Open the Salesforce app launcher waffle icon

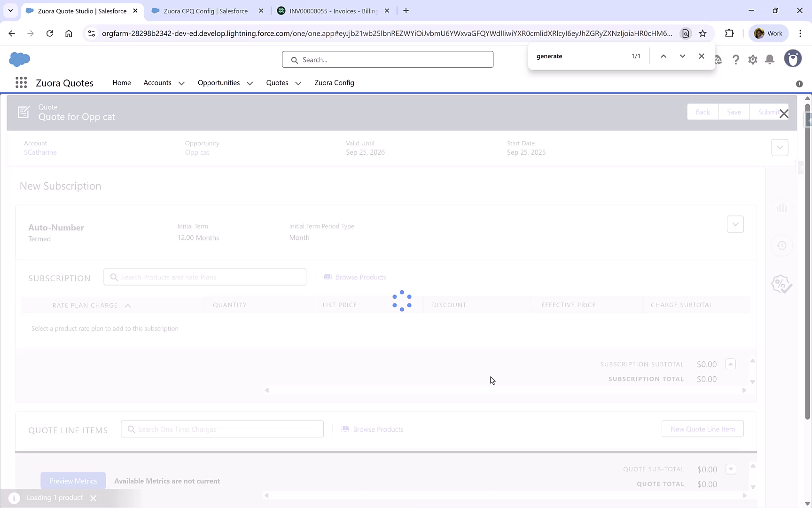pos(21,82)
